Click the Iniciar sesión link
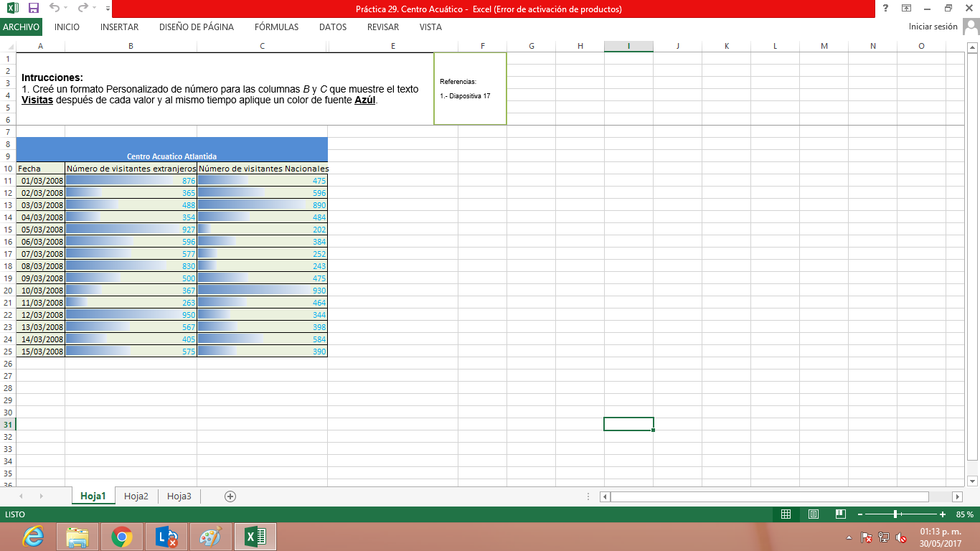 pos(933,27)
